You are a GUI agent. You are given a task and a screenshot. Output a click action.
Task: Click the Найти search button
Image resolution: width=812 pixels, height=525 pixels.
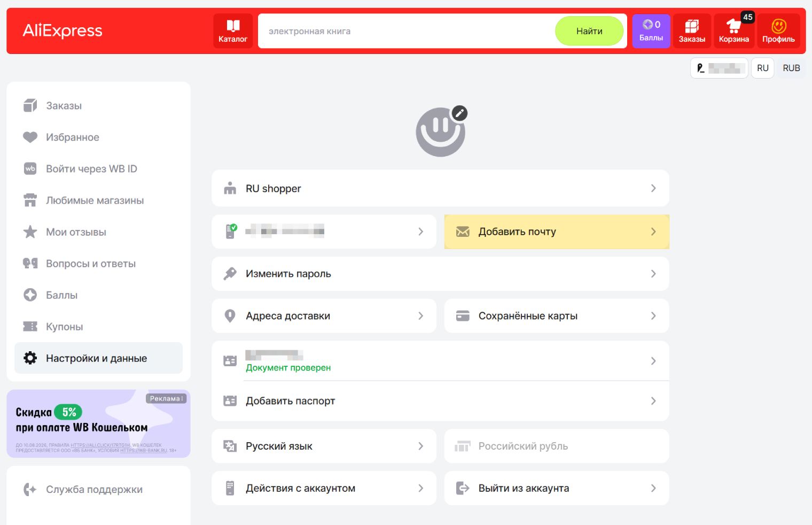(589, 31)
